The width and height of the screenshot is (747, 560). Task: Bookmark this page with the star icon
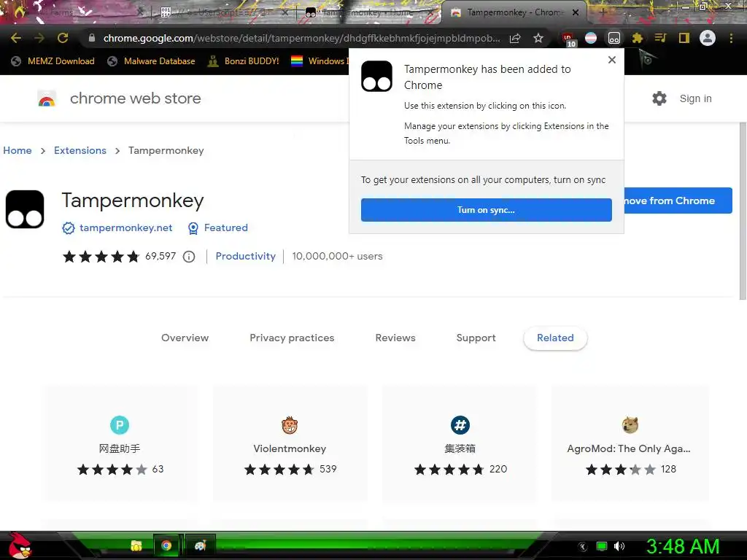[x=538, y=38]
